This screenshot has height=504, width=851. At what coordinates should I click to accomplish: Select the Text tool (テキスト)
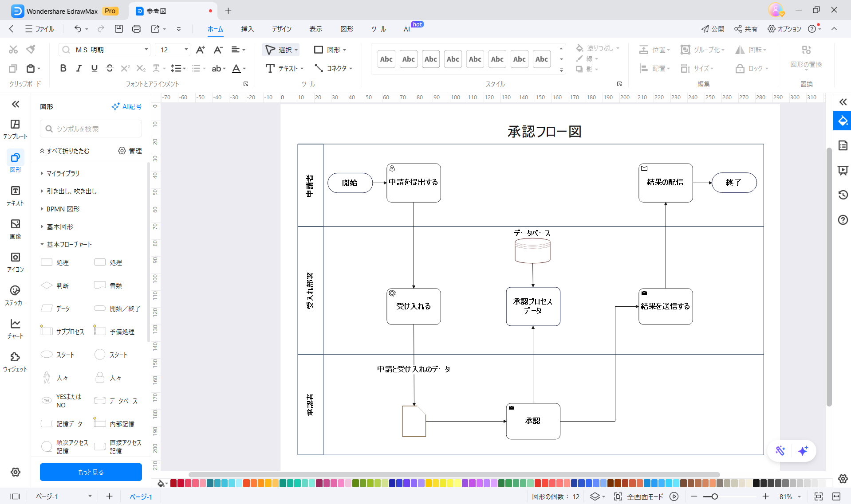click(284, 68)
